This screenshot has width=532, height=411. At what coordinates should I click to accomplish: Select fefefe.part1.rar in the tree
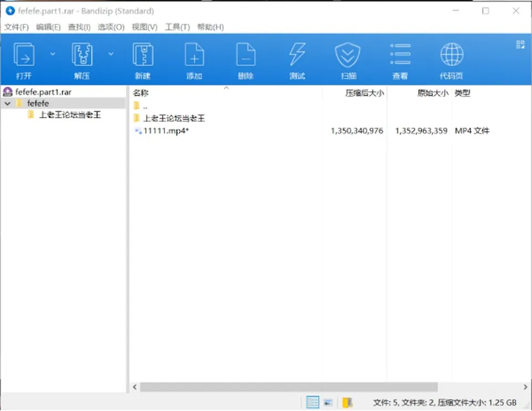[43, 92]
